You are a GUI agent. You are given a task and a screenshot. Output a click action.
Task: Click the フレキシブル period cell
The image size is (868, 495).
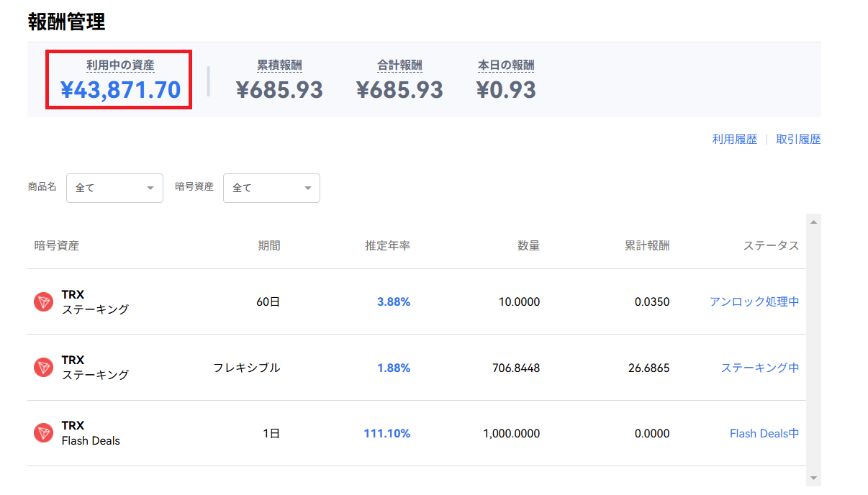tap(246, 368)
